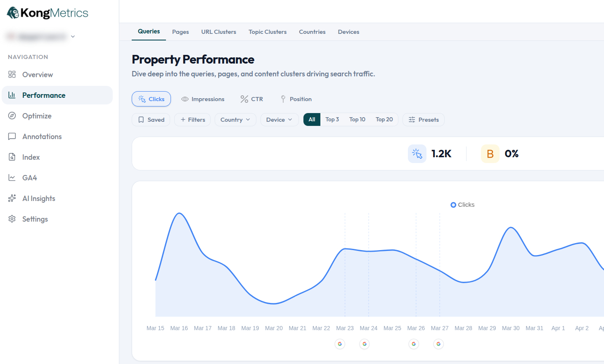Click the KongMetrics logo
Screen dimensions: 604x364
tap(47, 12)
